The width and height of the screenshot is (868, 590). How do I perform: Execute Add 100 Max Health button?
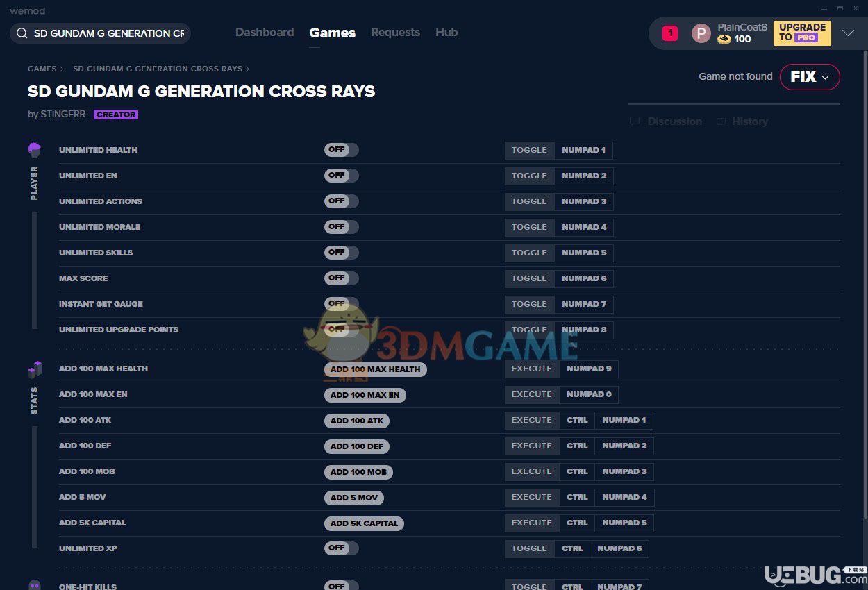(375, 369)
